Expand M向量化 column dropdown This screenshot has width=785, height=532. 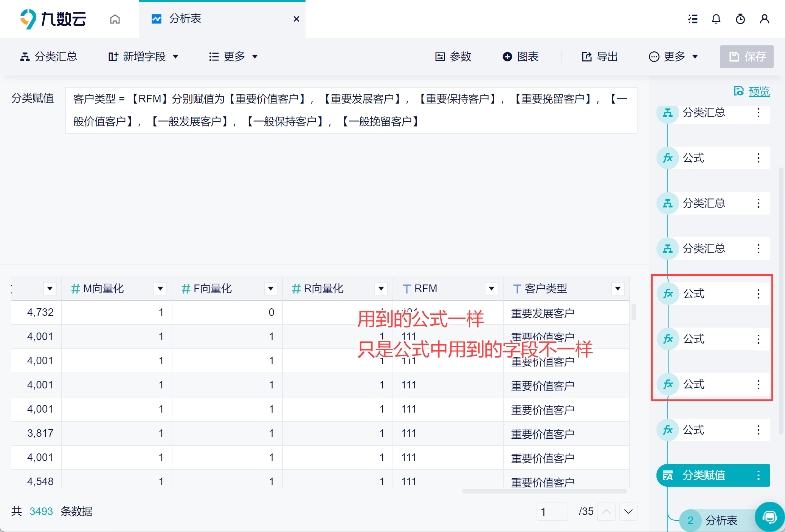point(160,289)
